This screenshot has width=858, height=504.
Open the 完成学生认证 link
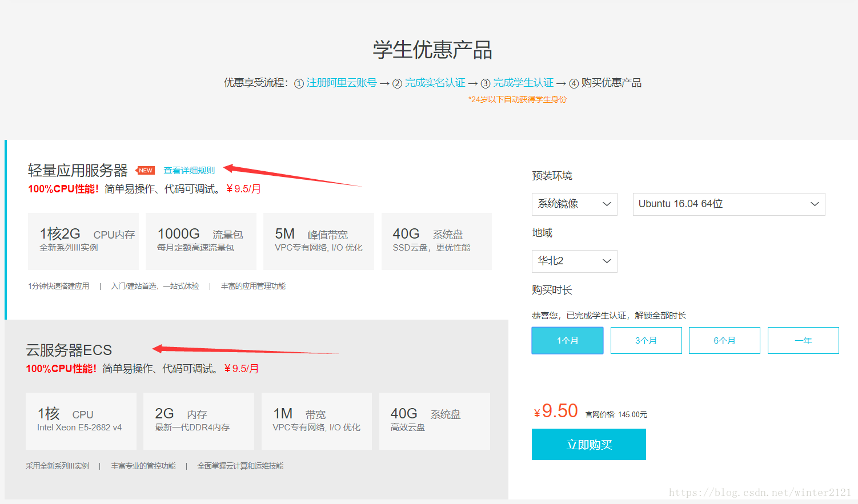point(524,82)
